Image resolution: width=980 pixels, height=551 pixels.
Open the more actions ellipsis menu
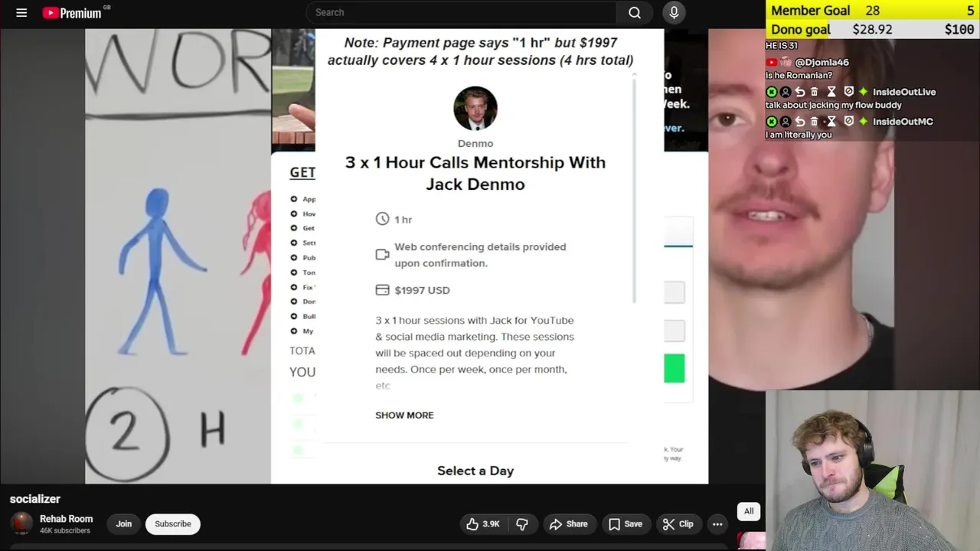click(717, 524)
